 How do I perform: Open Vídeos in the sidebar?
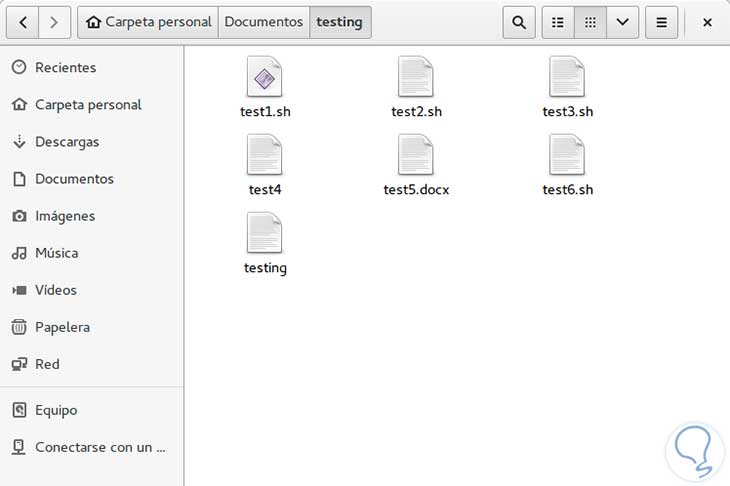pos(92,290)
